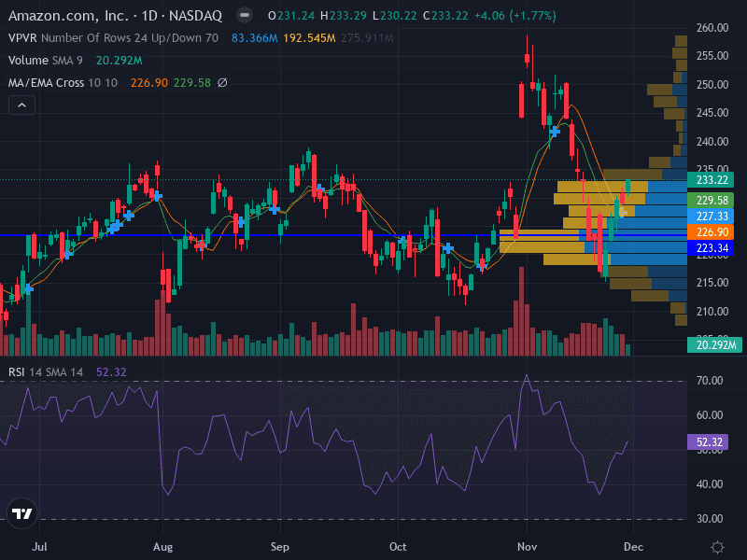
Task: Click the 245.00 price axis label
Action: (712, 113)
